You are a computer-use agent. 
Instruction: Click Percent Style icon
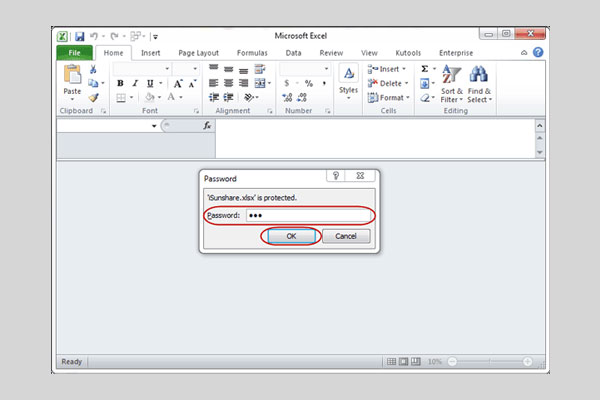click(x=309, y=83)
